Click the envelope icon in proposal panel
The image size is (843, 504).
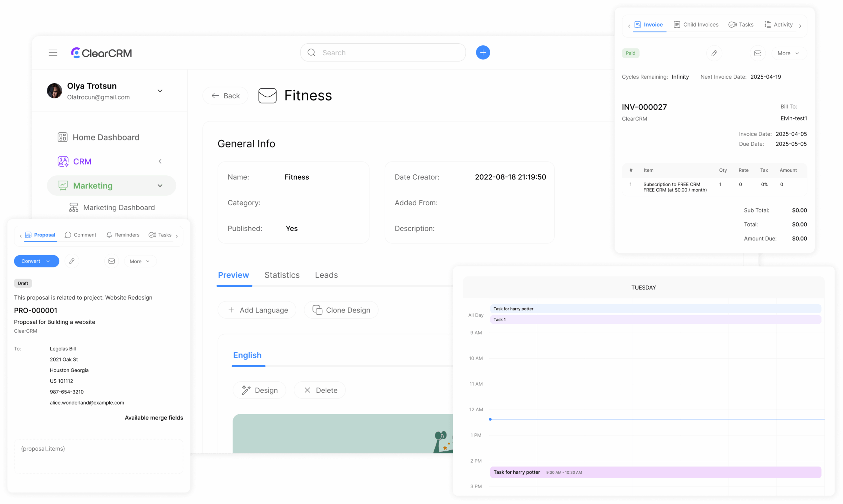click(x=112, y=261)
